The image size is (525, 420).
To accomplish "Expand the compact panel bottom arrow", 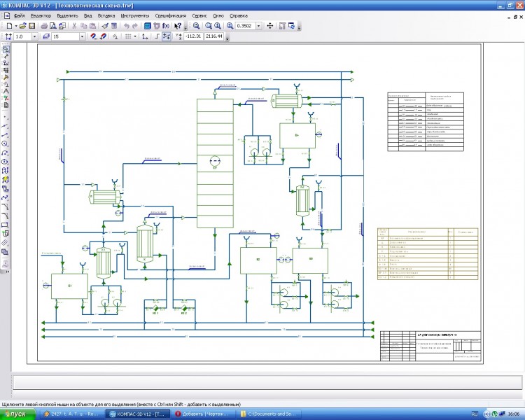I will [8, 272].
